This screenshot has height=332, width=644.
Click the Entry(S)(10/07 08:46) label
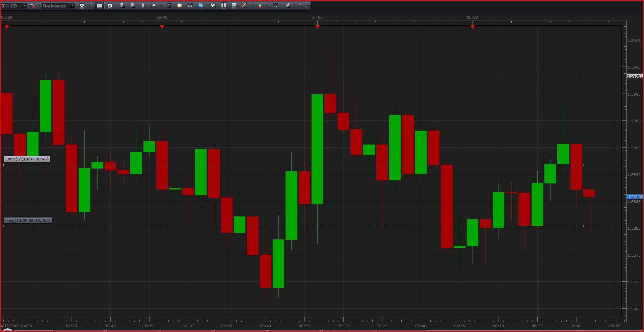click(27, 159)
